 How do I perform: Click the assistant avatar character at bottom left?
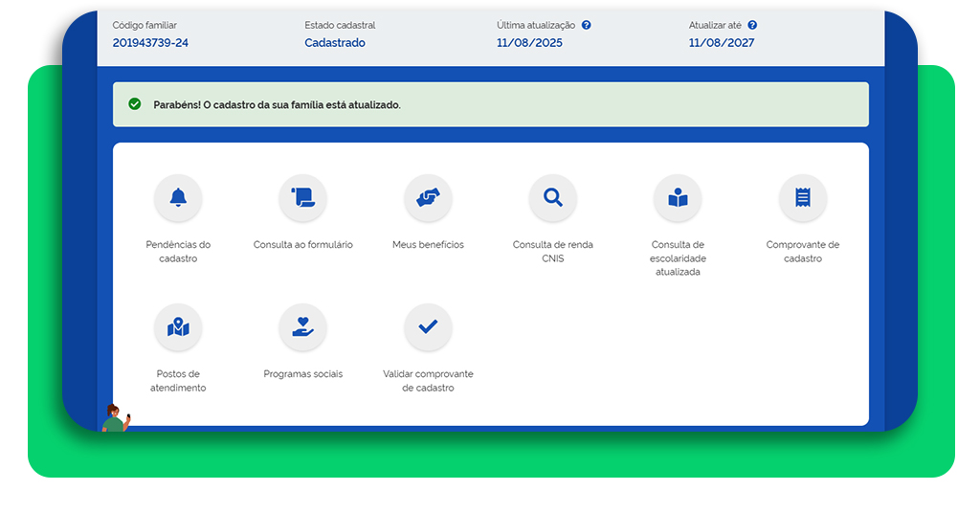click(x=116, y=418)
